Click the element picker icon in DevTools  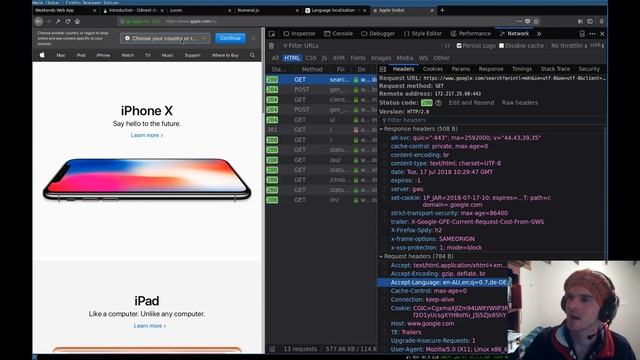click(272, 34)
